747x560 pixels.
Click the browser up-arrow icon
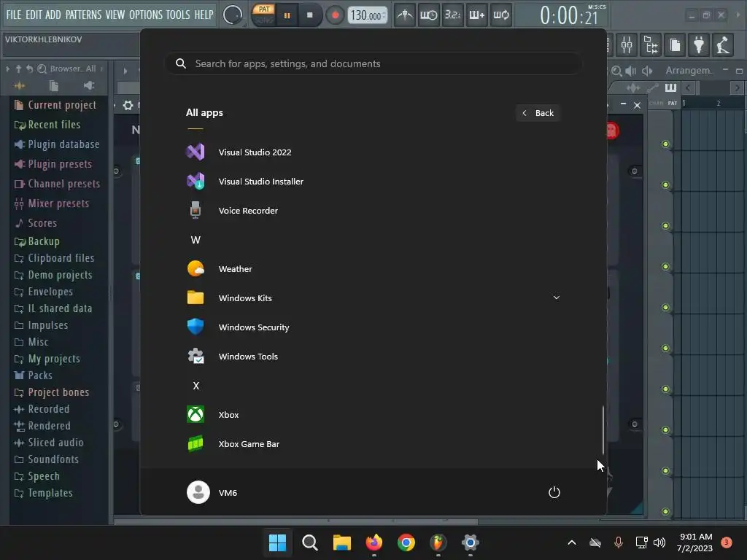coord(18,69)
